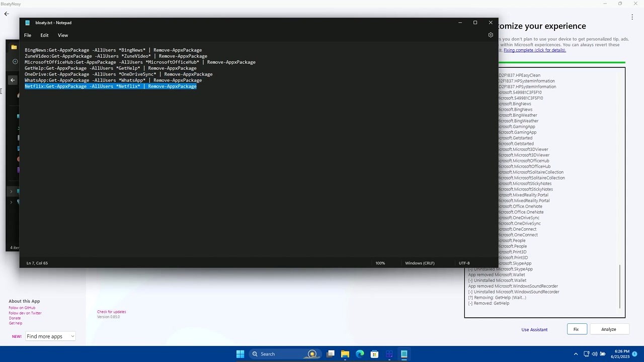Click the back arrow in the File Explorer sidebar

pyautogui.click(x=12, y=79)
